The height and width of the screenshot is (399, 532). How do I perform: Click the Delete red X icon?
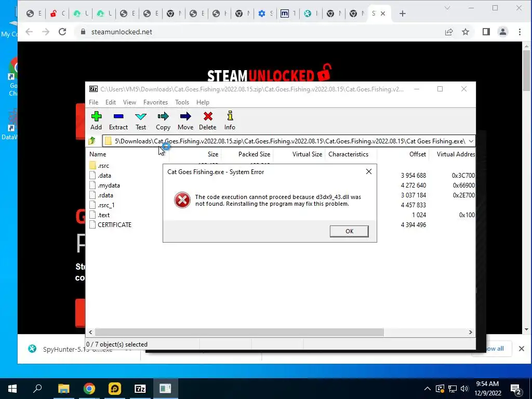coord(208,121)
